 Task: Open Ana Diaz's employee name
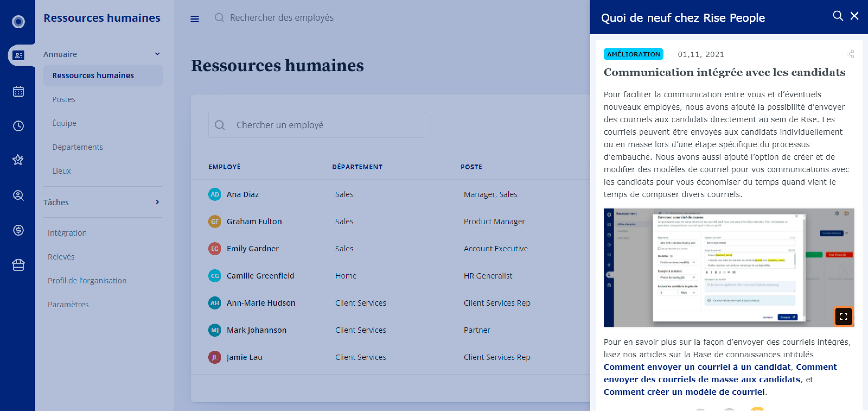242,194
